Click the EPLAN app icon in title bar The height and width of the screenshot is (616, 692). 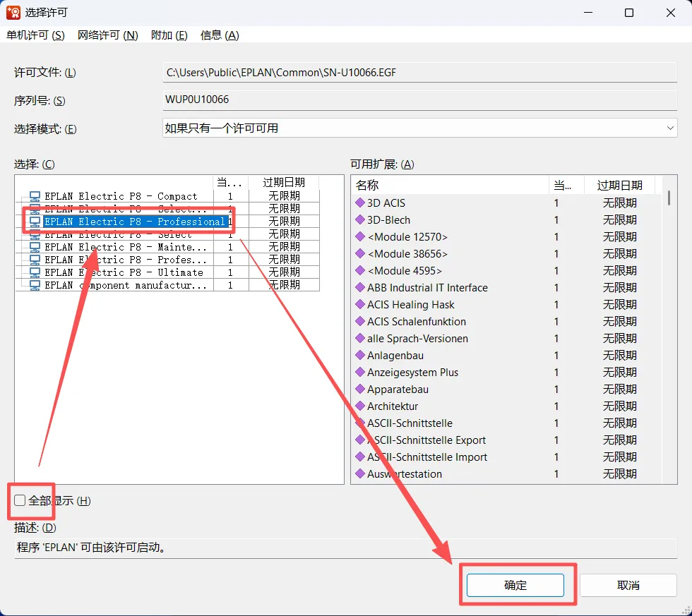[x=13, y=12]
